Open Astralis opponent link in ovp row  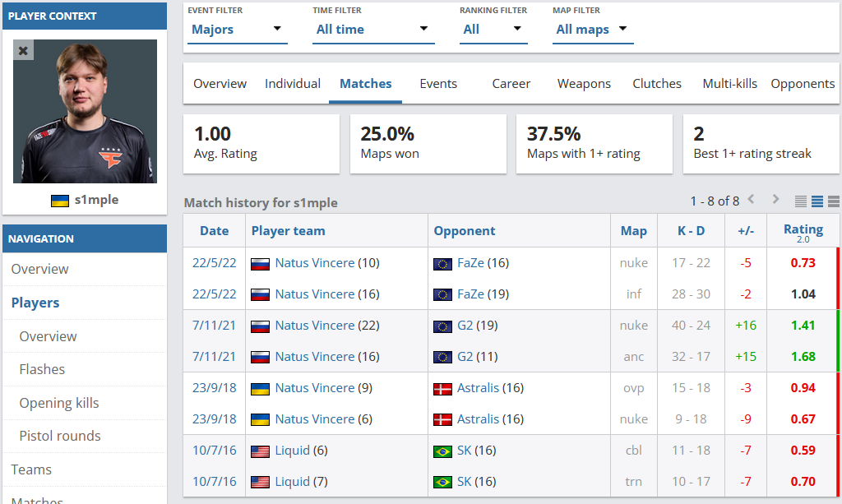tap(478, 387)
